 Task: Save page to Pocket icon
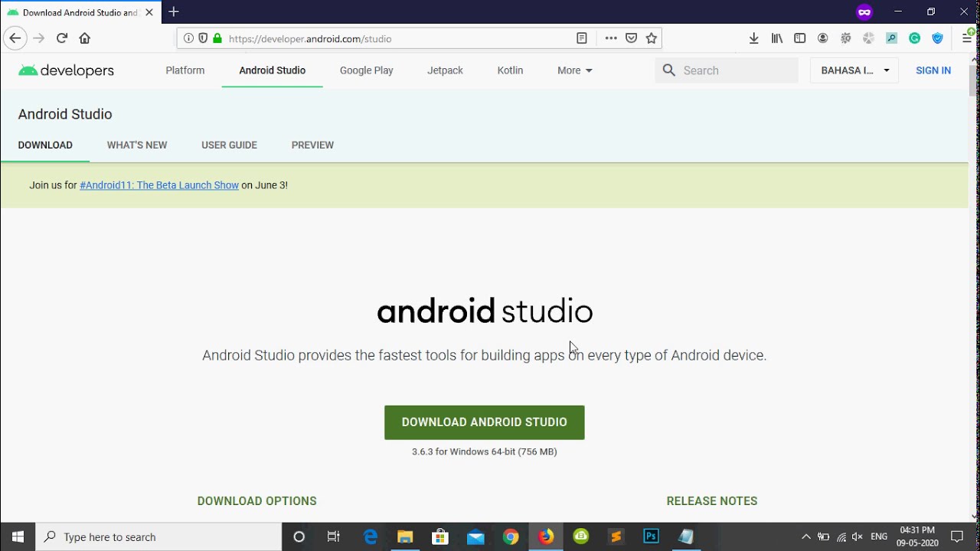tap(632, 38)
